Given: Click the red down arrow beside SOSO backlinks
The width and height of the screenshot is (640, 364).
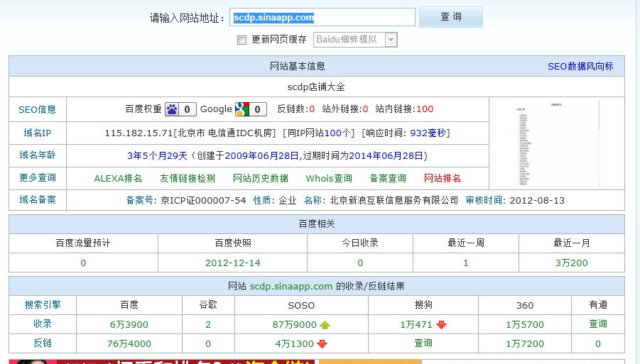Looking at the screenshot, I should (x=322, y=344).
